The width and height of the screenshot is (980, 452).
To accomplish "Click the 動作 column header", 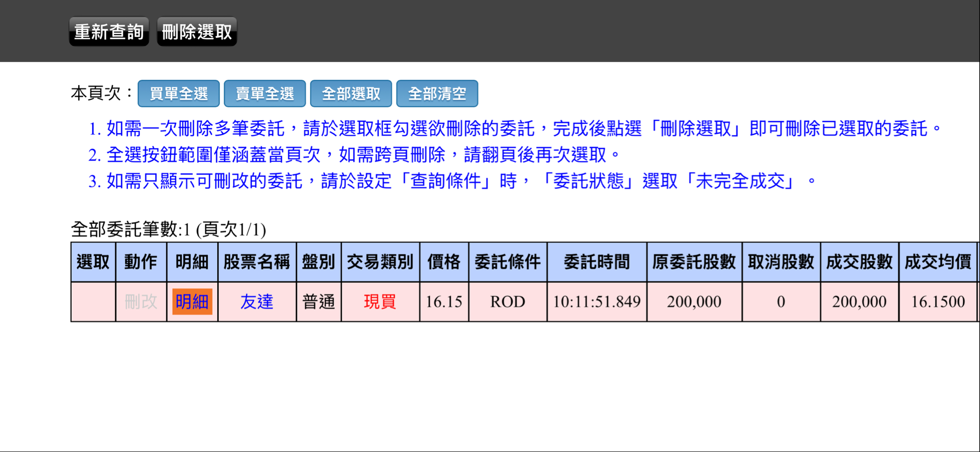I will tap(141, 262).
